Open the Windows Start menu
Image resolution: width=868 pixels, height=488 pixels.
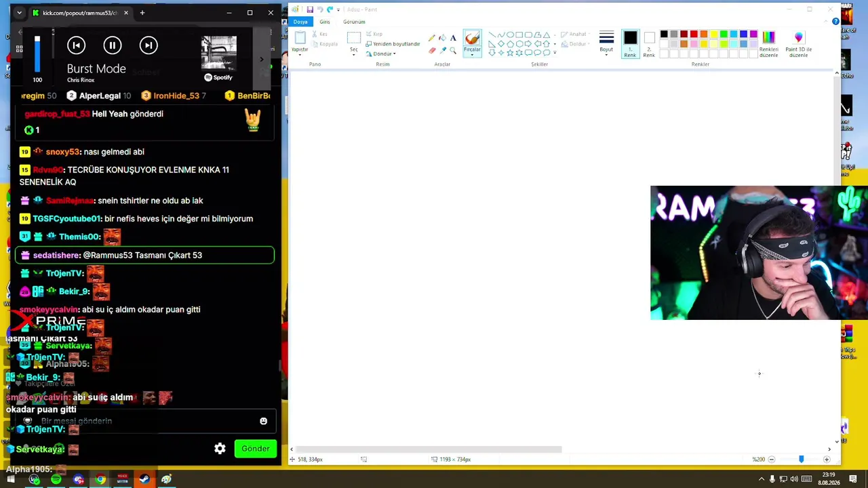point(11,479)
